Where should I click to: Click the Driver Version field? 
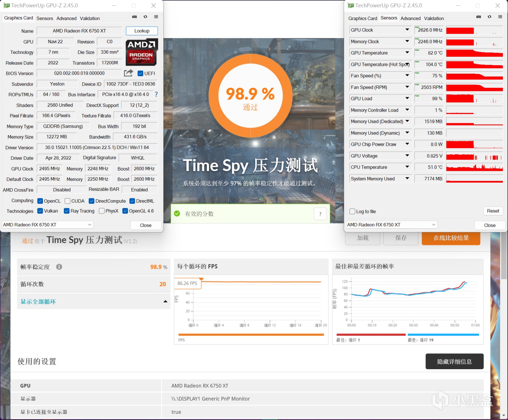[97, 147]
